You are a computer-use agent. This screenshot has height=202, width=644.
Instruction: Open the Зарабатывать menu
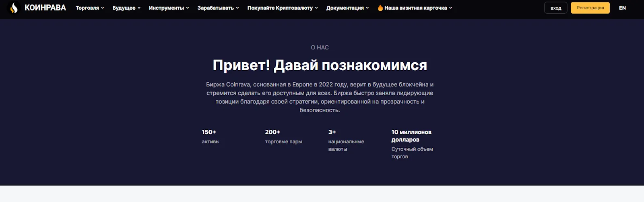point(215,8)
